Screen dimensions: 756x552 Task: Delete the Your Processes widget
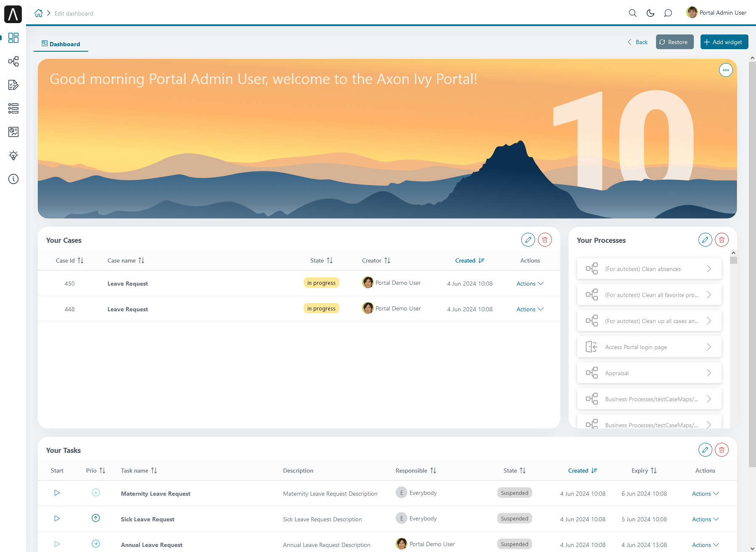722,240
